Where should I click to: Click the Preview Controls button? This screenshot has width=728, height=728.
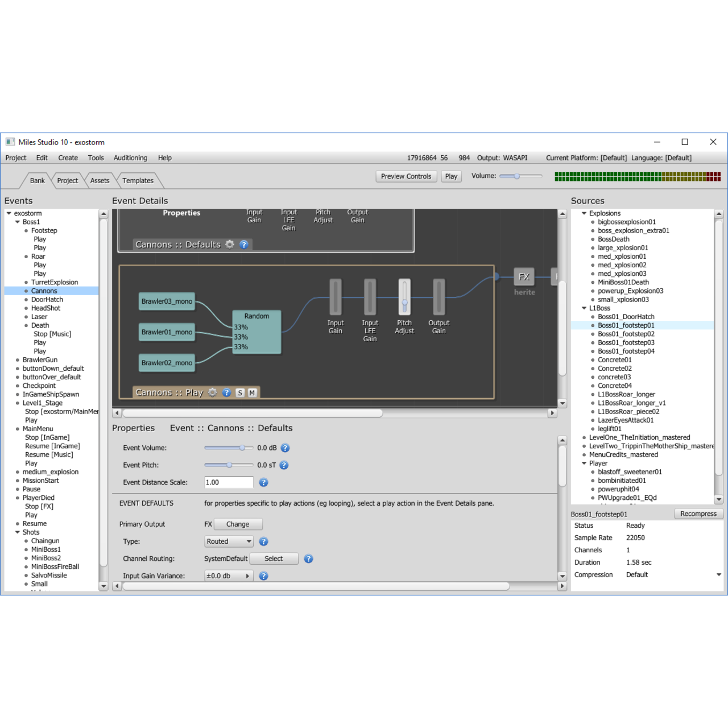pos(406,176)
